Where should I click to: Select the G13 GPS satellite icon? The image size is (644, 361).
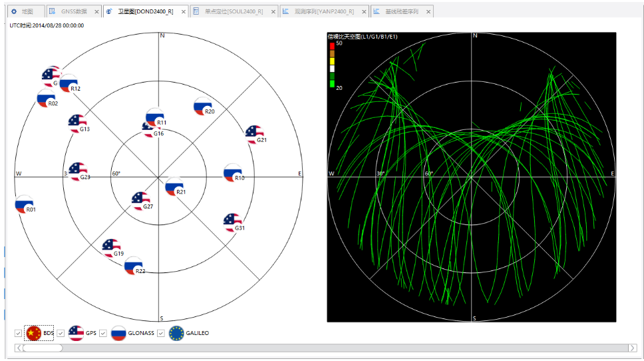(x=77, y=123)
